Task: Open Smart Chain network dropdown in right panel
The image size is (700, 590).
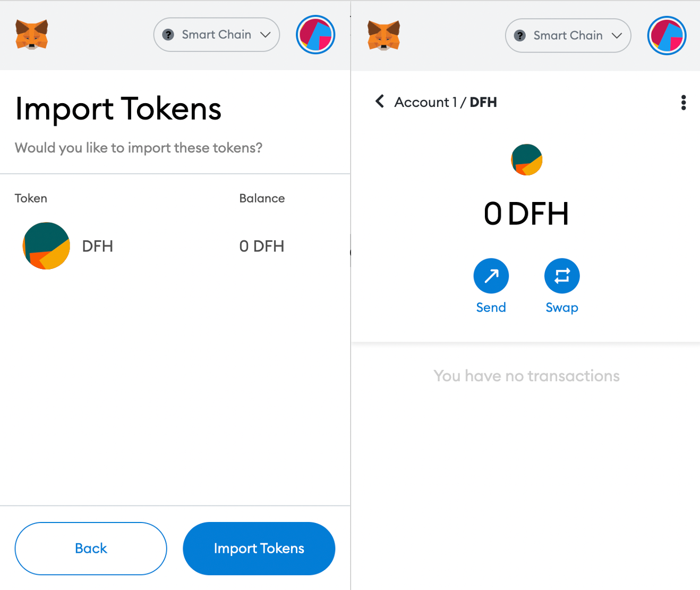Action: [x=568, y=36]
